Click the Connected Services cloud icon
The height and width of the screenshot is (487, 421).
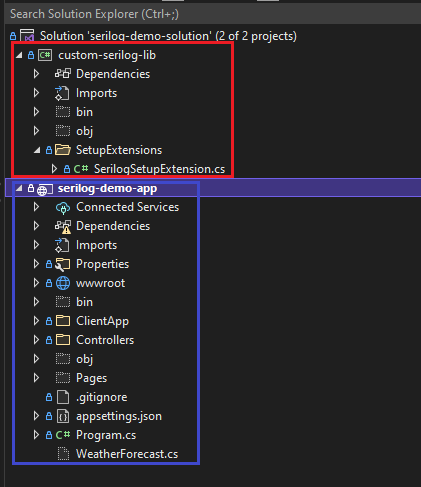pyautogui.click(x=63, y=207)
